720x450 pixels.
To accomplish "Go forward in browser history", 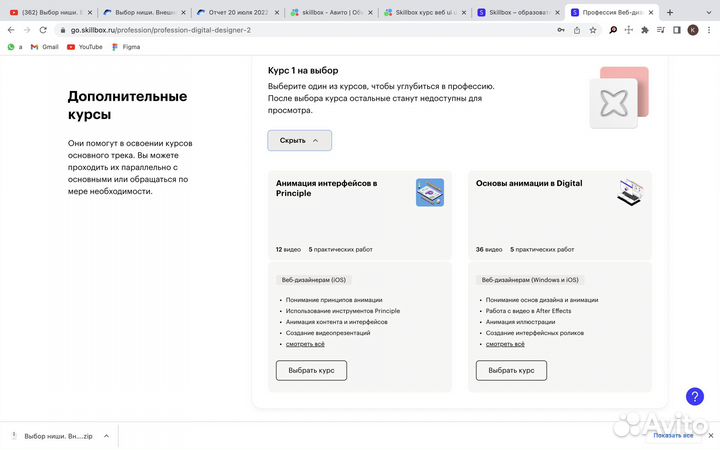I will pos(27,30).
